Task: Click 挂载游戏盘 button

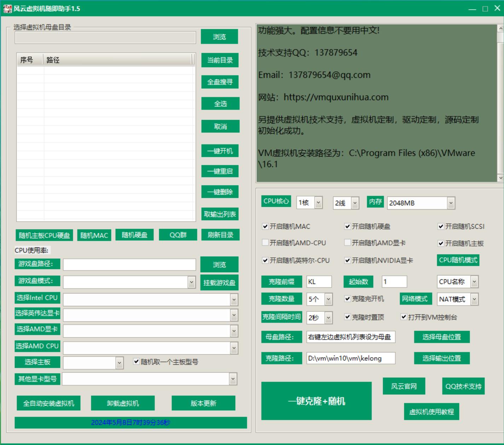Action: click(x=219, y=283)
